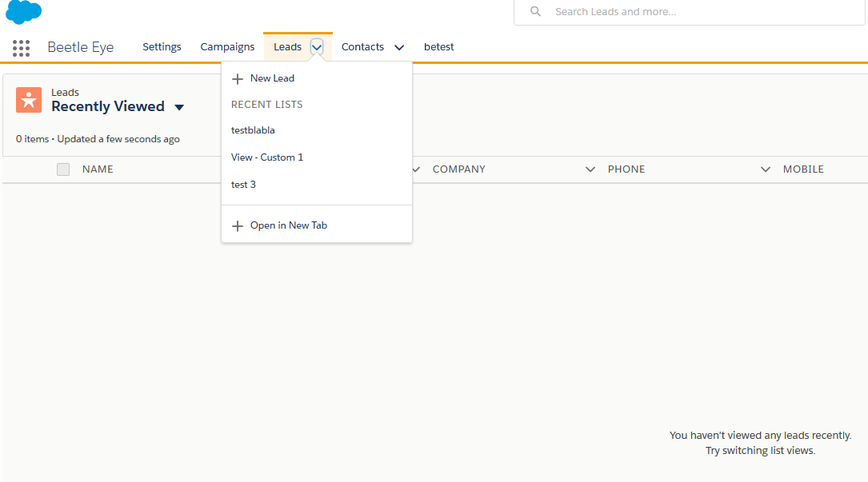Click the search magnifier icon
The width and height of the screenshot is (868, 482).
(x=536, y=12)
